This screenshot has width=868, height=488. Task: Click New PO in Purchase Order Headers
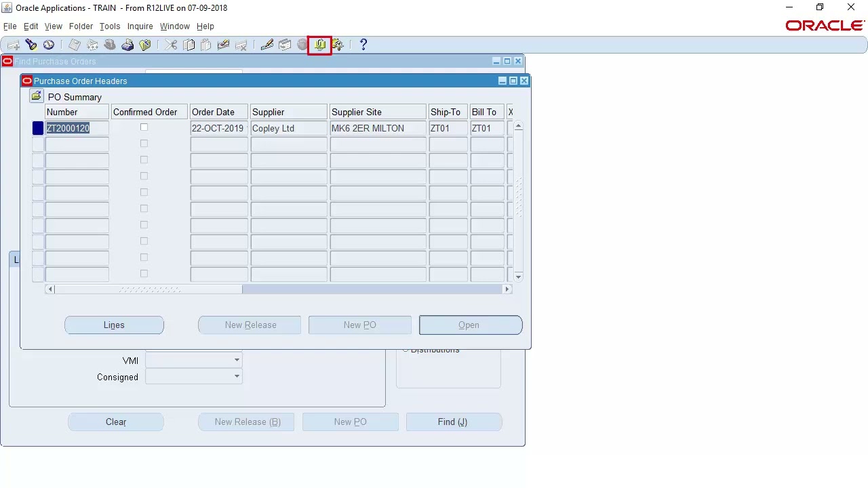click(x=360, y=325)
